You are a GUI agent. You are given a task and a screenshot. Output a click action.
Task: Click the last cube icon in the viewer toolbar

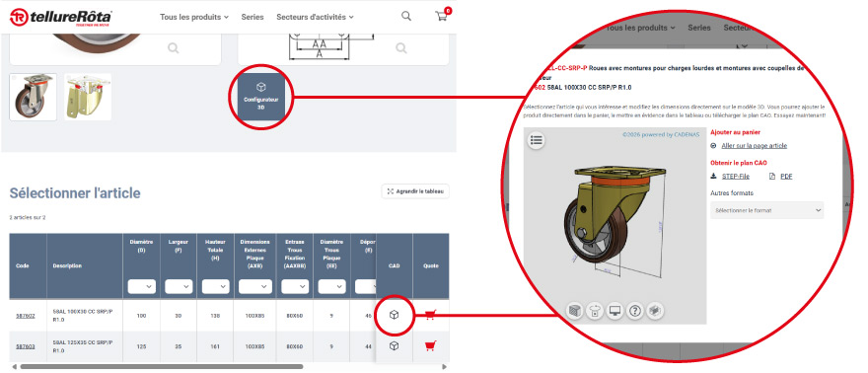tap(655, 311)
